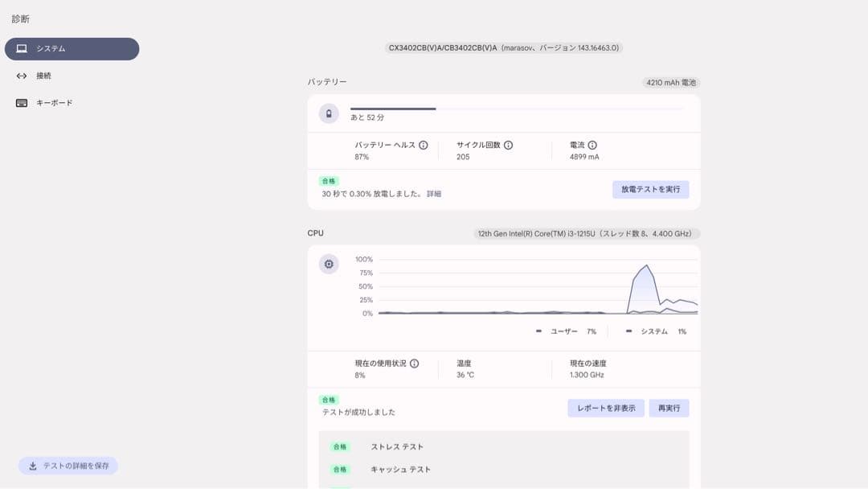Click the CPU gear icon in the CPU card

pyautogui.click(x=329, y=264)
